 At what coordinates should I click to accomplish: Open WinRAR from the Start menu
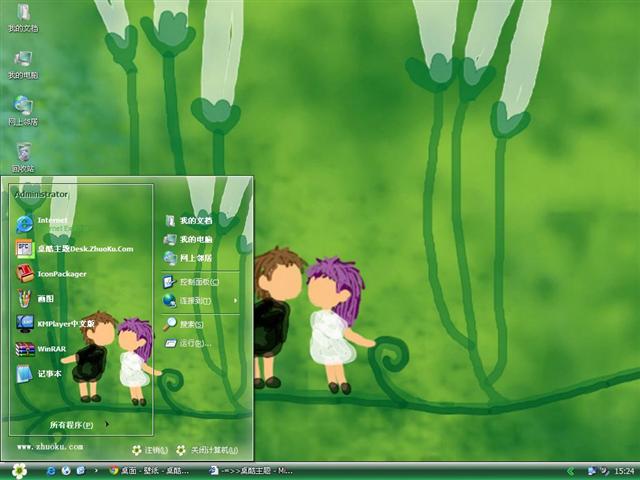point(41,349)
